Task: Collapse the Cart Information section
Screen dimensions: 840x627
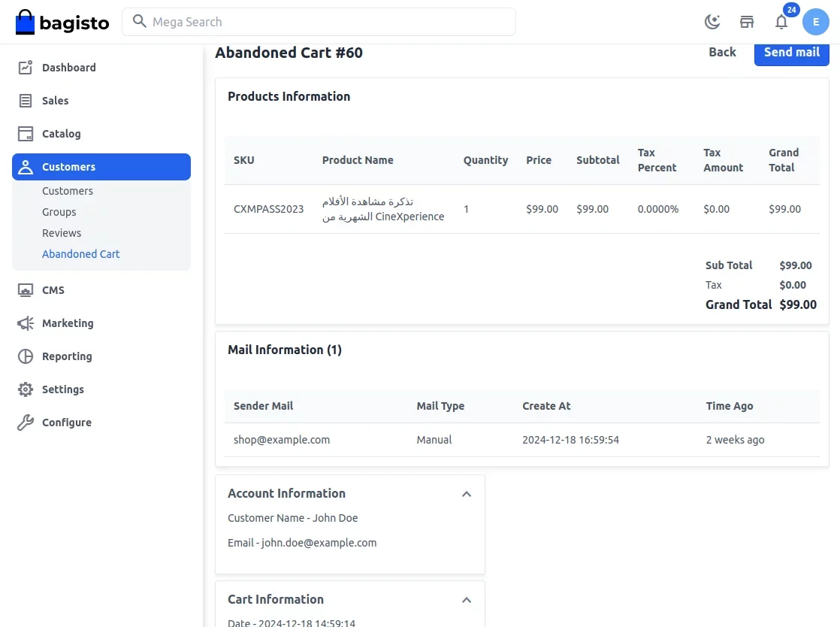Action: pos(467,600)
